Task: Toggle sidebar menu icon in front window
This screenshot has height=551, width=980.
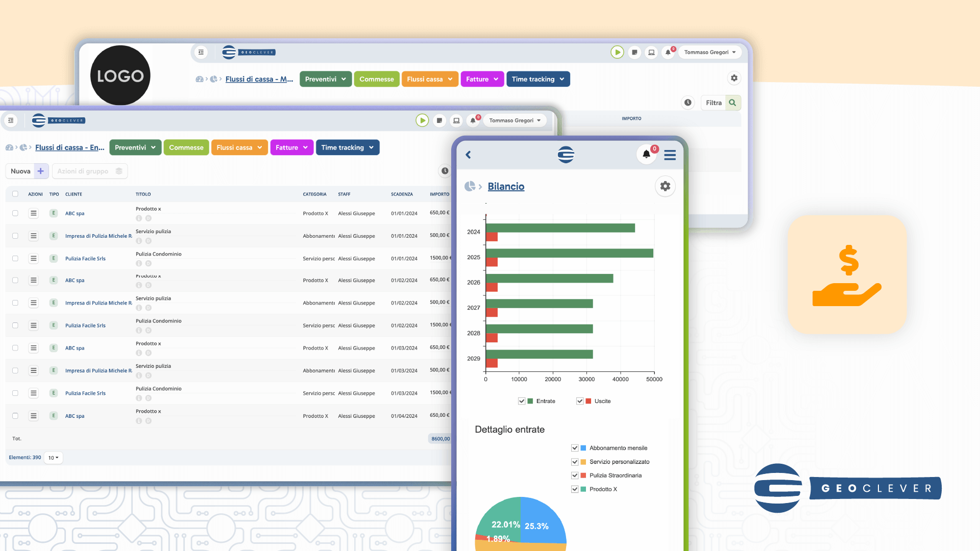Action: tap(11, 120)
